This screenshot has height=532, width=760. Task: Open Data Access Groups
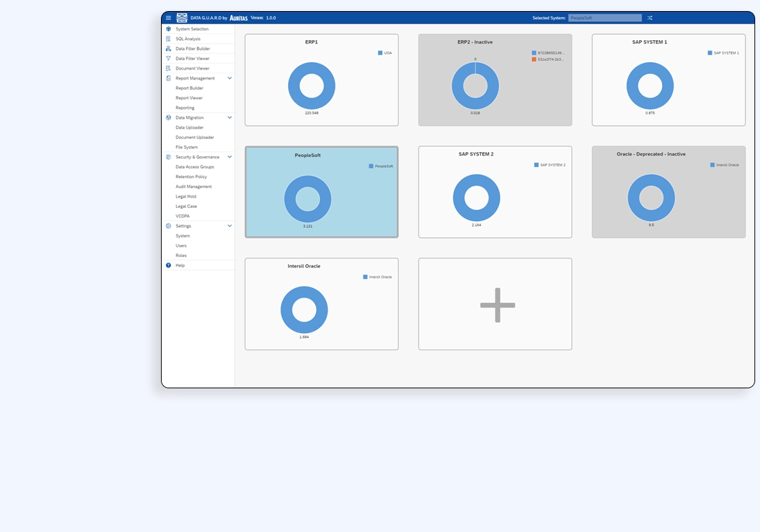coord(195,167)
